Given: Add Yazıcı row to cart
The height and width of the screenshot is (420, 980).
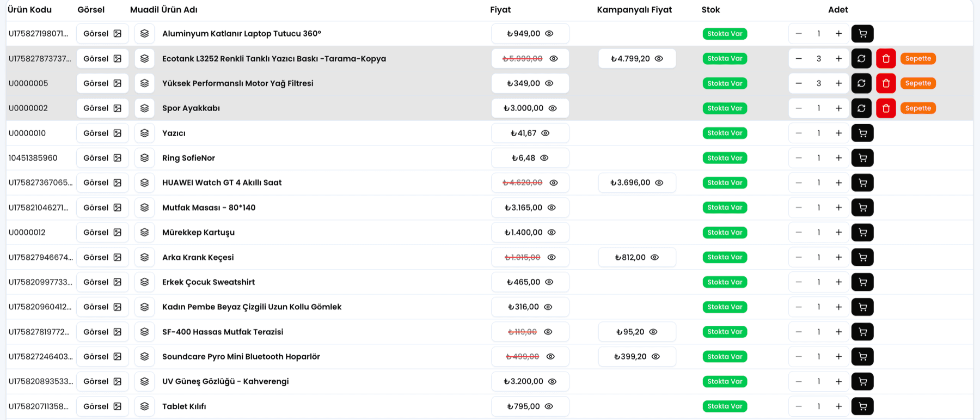Looking at the screenshot, I should coord(862,133).
